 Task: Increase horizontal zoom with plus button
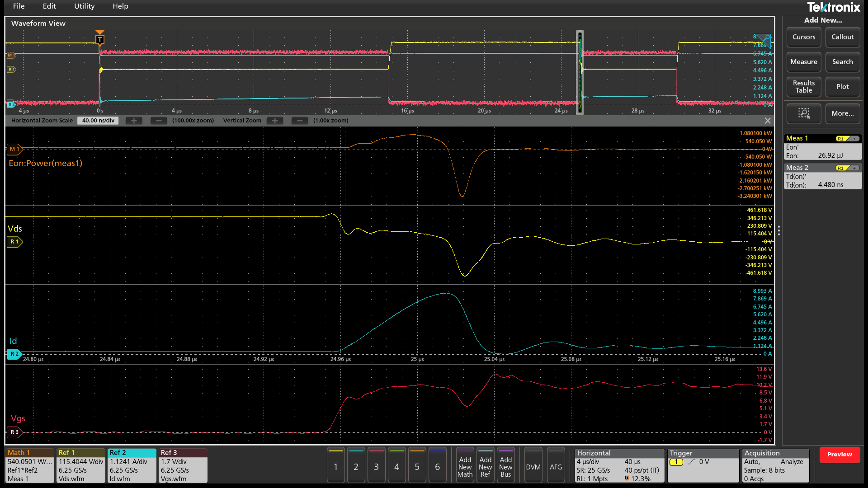tap(133, 121)
